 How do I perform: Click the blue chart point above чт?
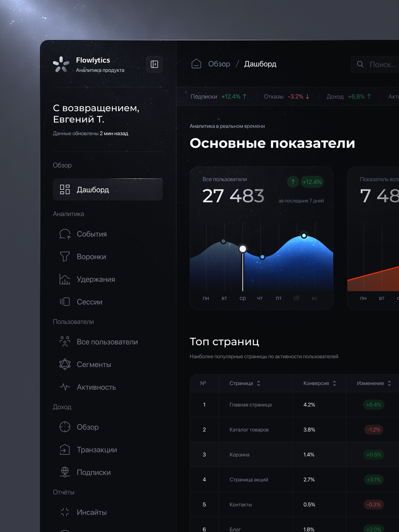263,257
